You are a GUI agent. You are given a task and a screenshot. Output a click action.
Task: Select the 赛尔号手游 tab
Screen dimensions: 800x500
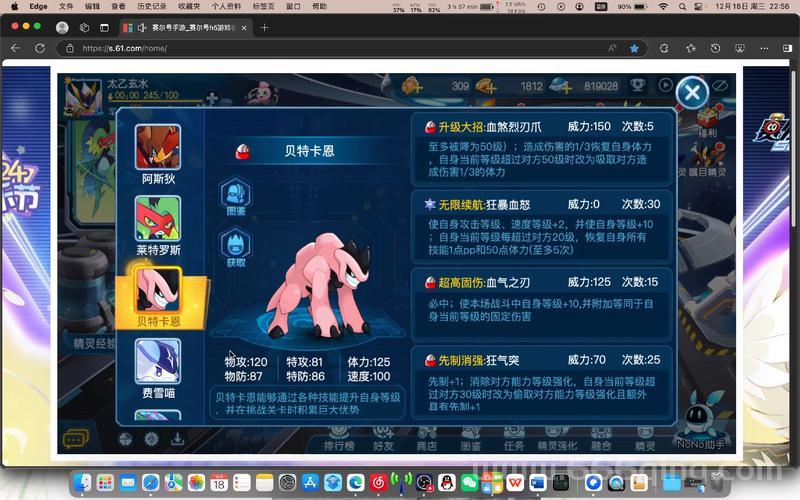186,28
